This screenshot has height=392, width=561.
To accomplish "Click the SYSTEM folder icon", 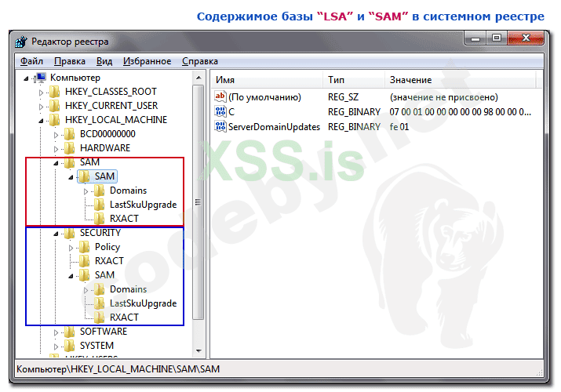I will (70, 346).
